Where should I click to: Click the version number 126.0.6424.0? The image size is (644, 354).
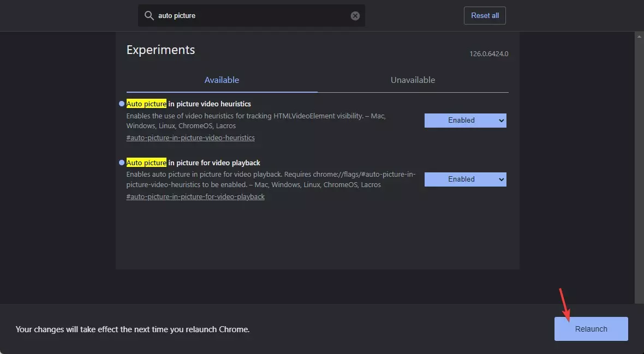pyautogui.click(x=488, y=53)
